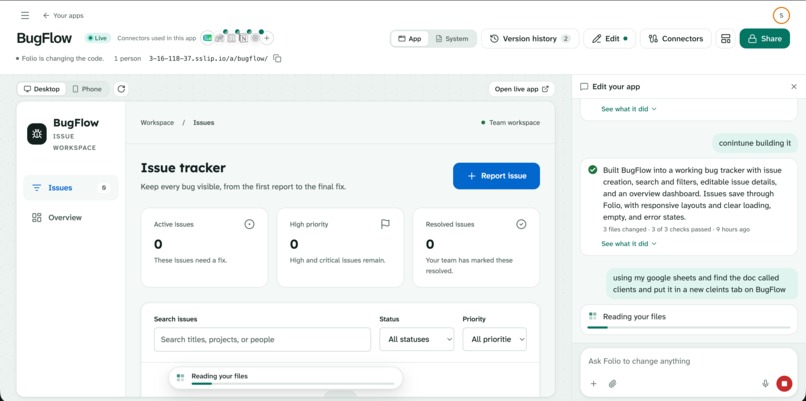Click the 1 person label

(x=127, y=59)
